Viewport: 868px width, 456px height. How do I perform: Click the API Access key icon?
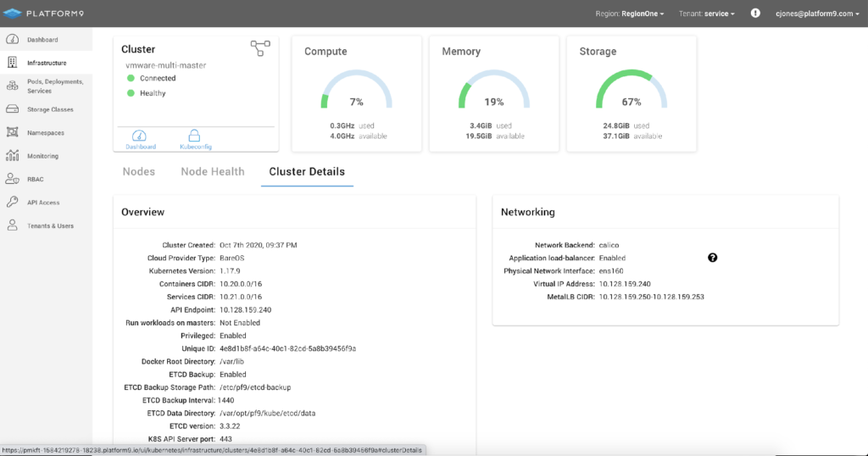[12, 203]
